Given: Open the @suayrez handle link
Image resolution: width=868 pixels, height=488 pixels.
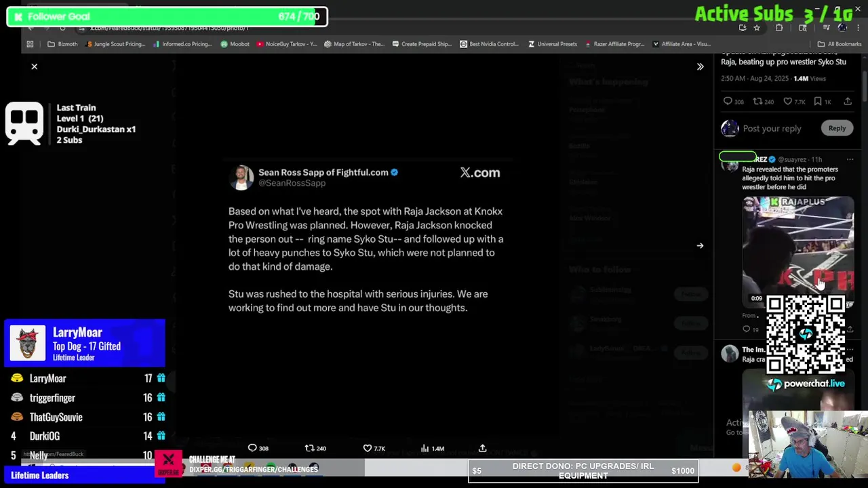Looking at the screenshot, I should point(792,160).
